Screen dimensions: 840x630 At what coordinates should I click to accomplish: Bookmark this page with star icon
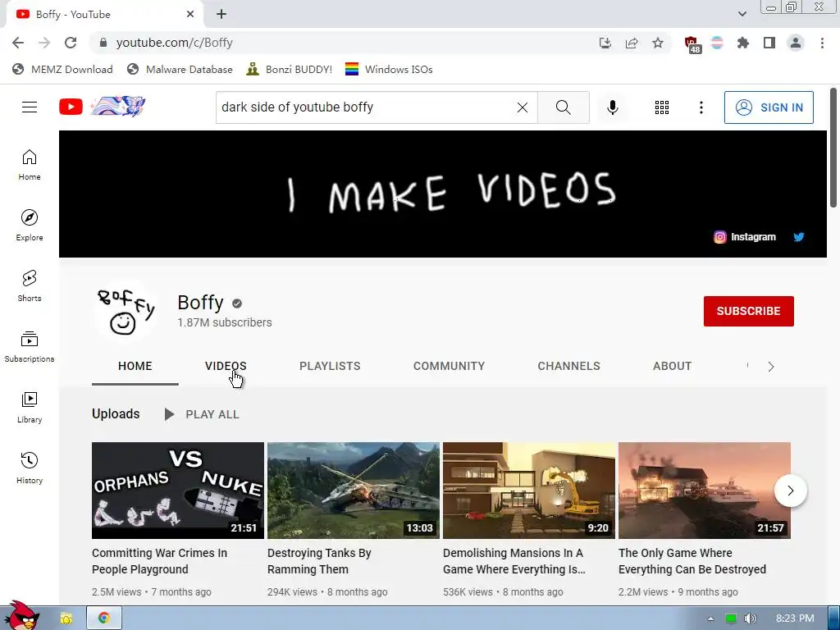pos(658,43)
